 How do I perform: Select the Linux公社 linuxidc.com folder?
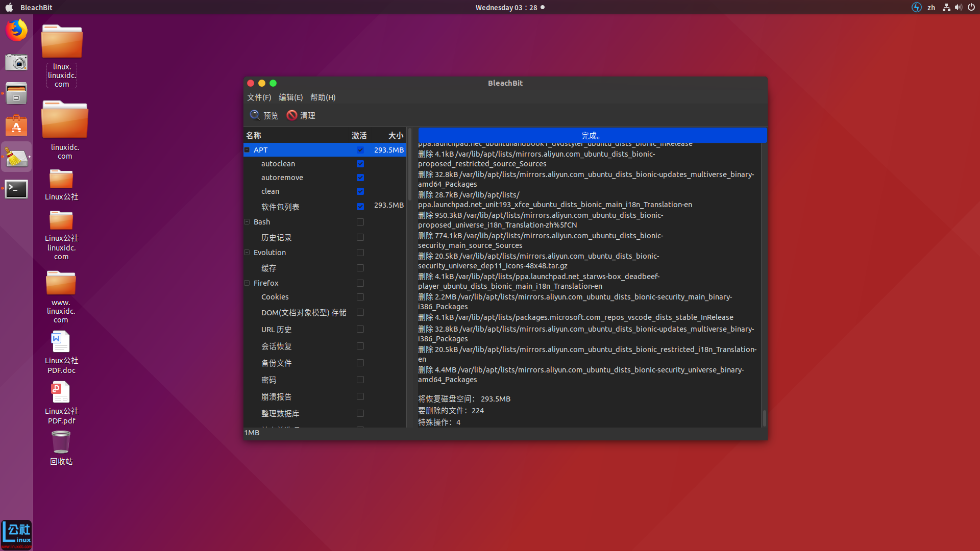[61, 235]
